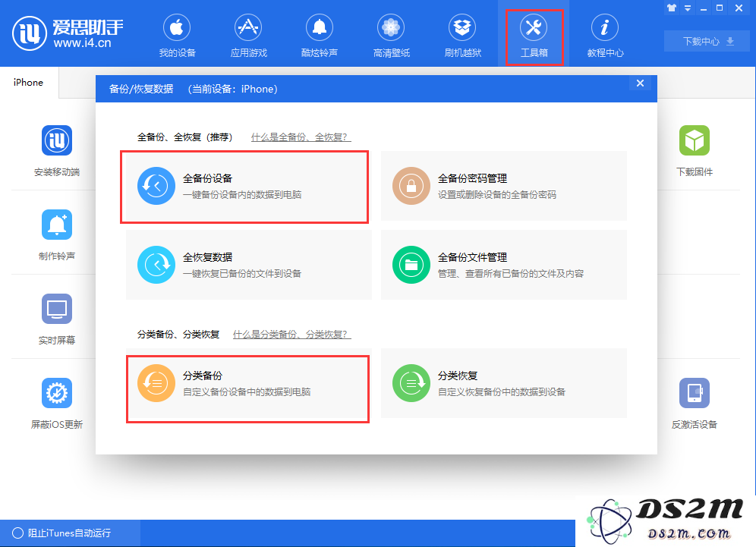This screenshot has height=547, width=756.
Task: Click description 管理、查看所有已备份的文件及内容
Action: tap(511, 274)
